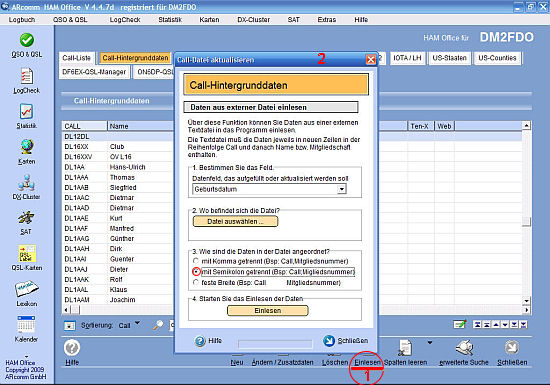Select feste Breite format option
The image size is (550, 385).
click(196, 282)
